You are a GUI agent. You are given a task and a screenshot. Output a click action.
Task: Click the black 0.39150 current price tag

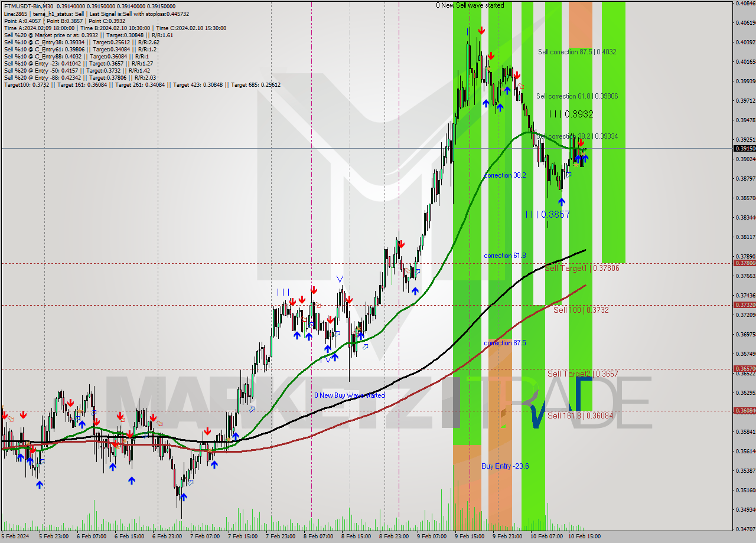coord(744,149)
